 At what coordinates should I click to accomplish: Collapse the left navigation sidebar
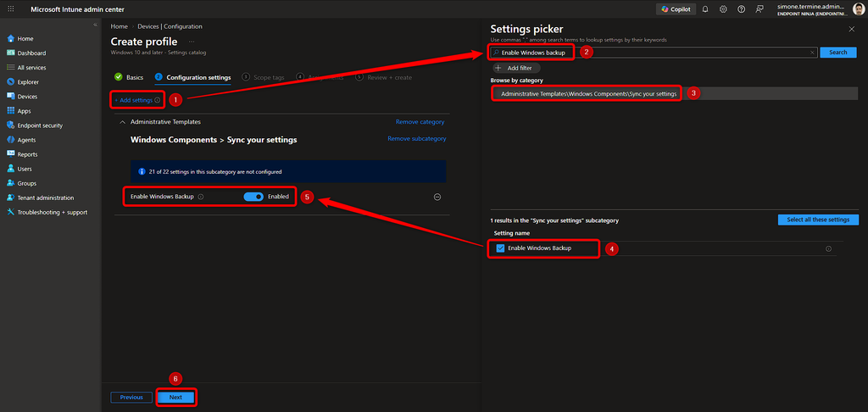tap(95, 25)
